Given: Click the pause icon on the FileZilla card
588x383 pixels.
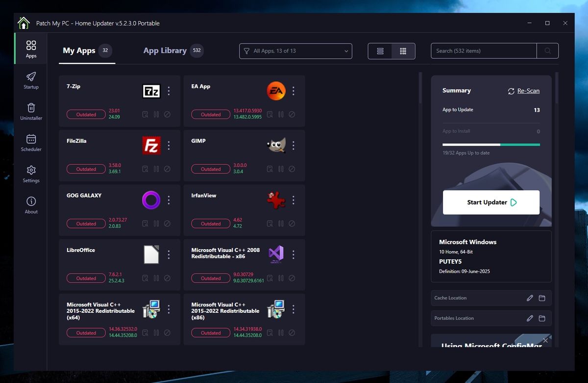Looking at the screenshot, I should [156, 169].
